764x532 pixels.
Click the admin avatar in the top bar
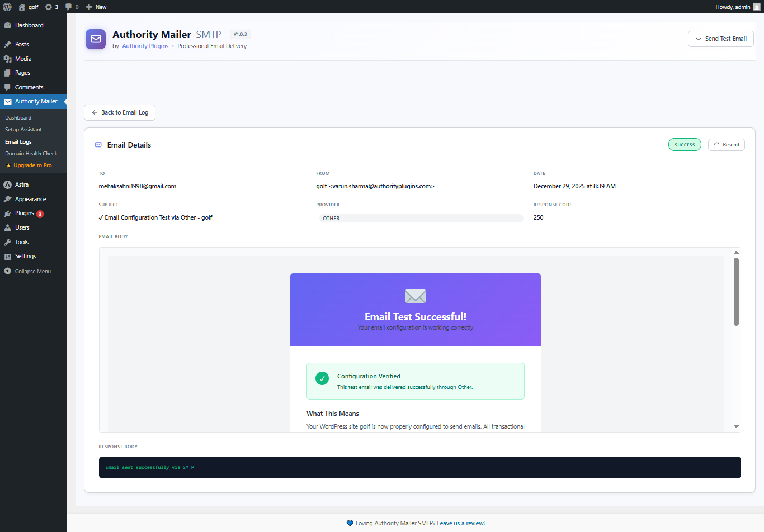(756, 7)
